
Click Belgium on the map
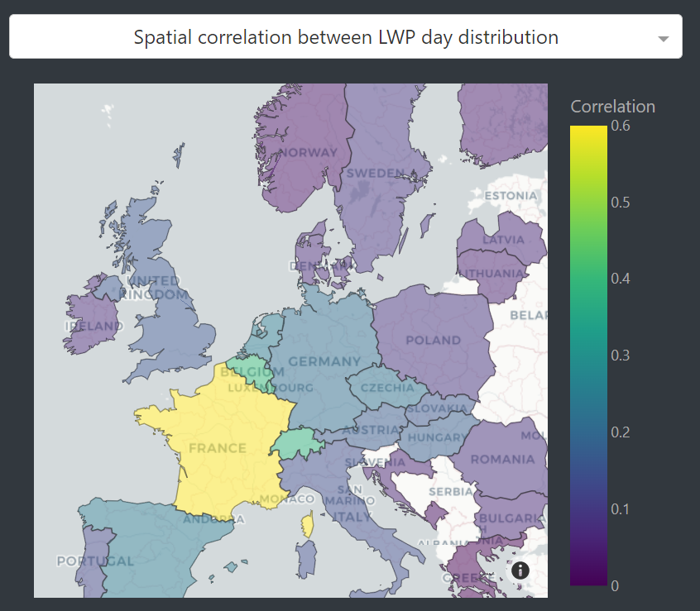pyautogui.click(x=251, y=370)
